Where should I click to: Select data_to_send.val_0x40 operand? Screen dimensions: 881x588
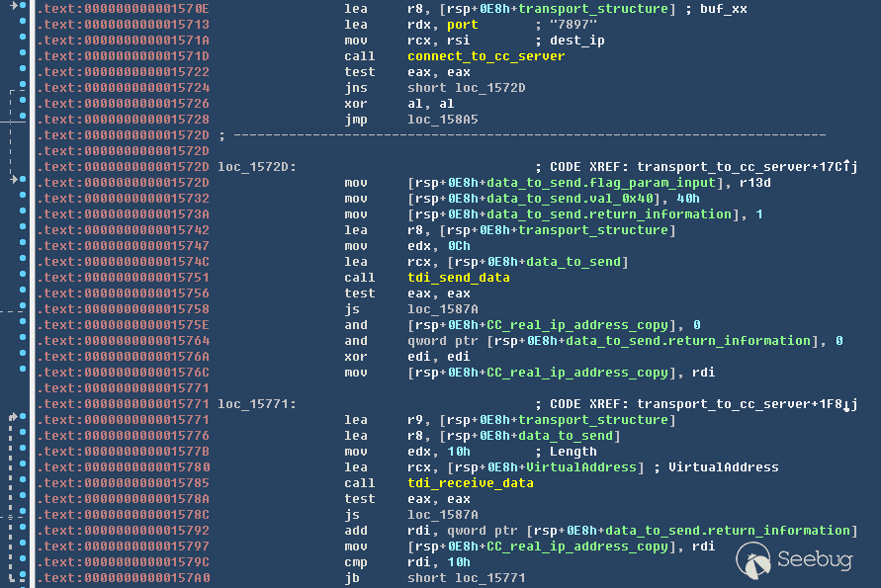point(570,199)
